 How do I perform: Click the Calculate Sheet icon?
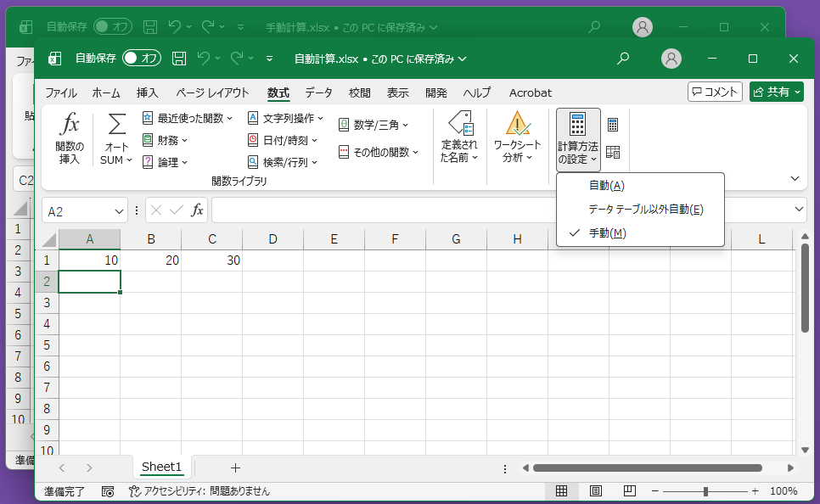click(613, 152)
